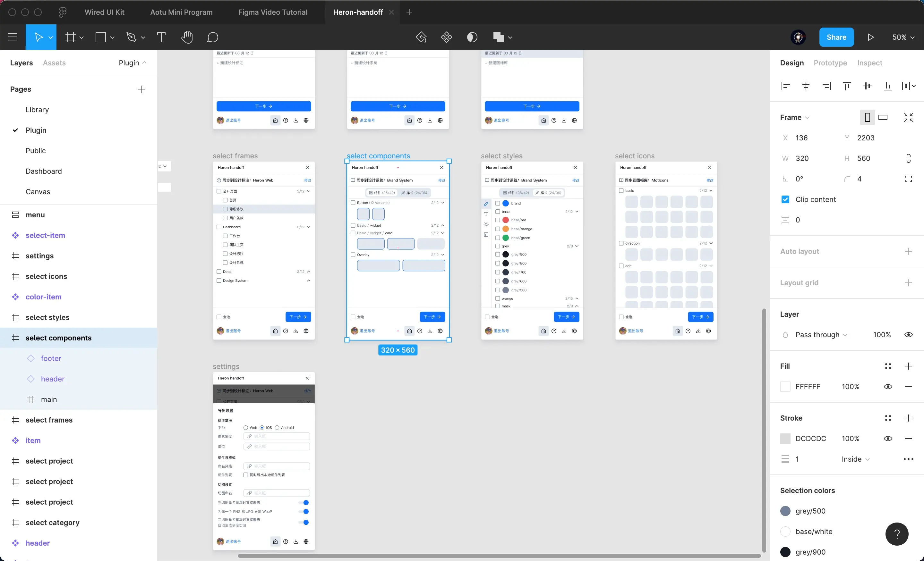Screen dimensions: 924x561
Task: Switch to the Prototype tab
Action: (x=830, y=63)
